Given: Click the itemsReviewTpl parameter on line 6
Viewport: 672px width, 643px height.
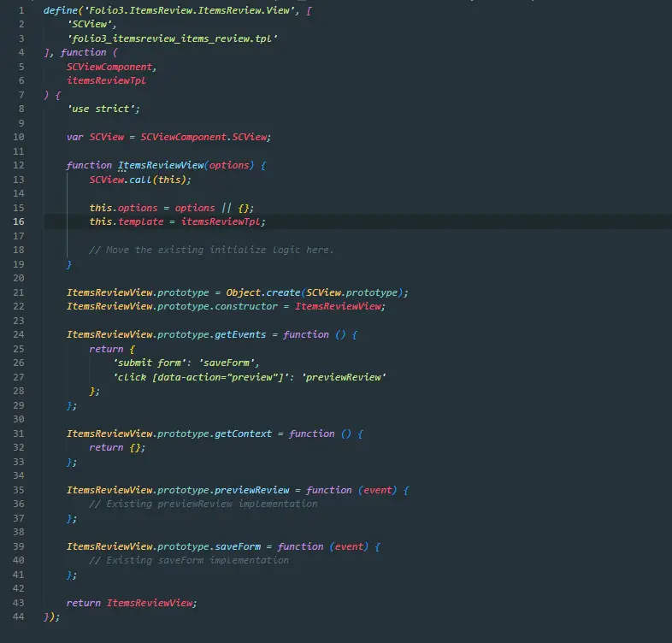Looking at the screenshot, I should pos(106,80).
